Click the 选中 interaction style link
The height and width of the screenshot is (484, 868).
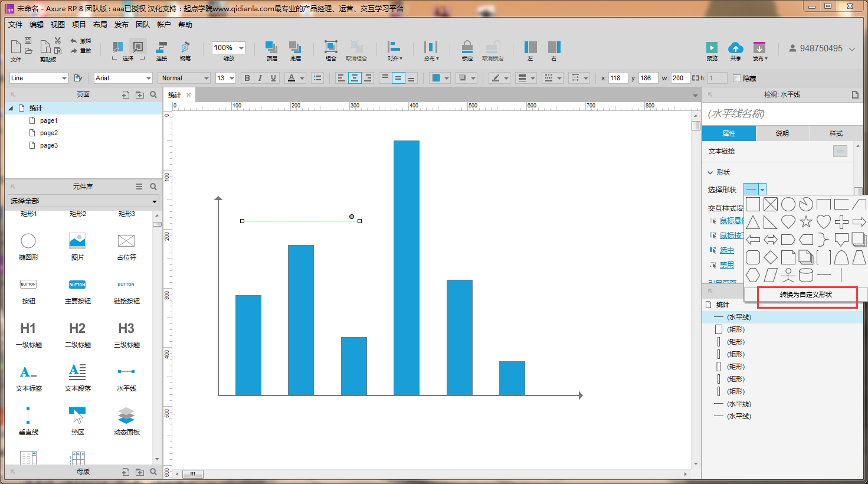(x=727, y=250)
